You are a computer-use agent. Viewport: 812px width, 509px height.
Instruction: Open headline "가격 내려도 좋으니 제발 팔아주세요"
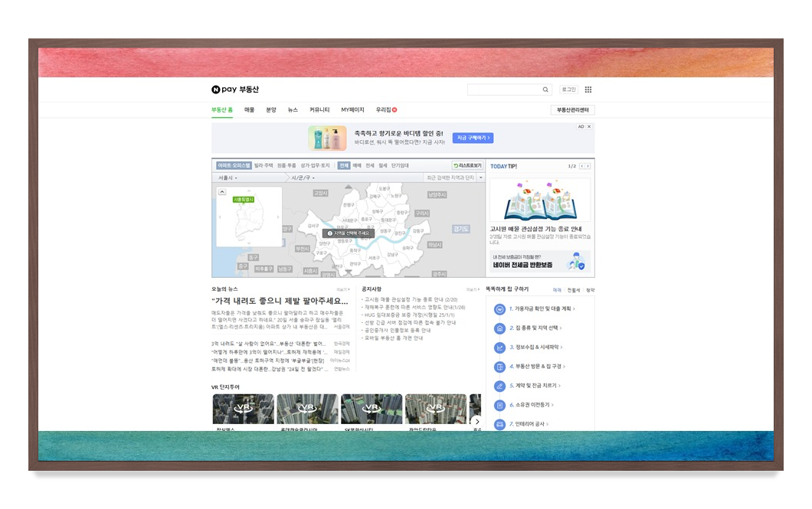click(x=280, y=301)
